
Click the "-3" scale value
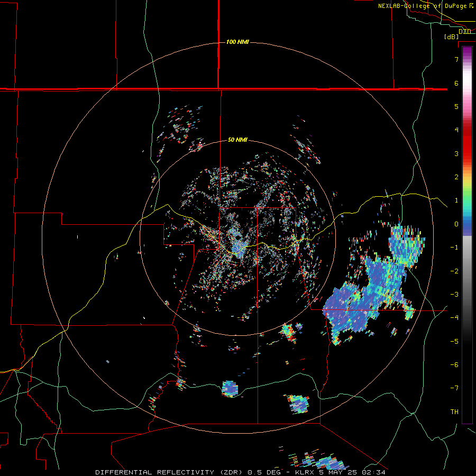pos(454,295)
